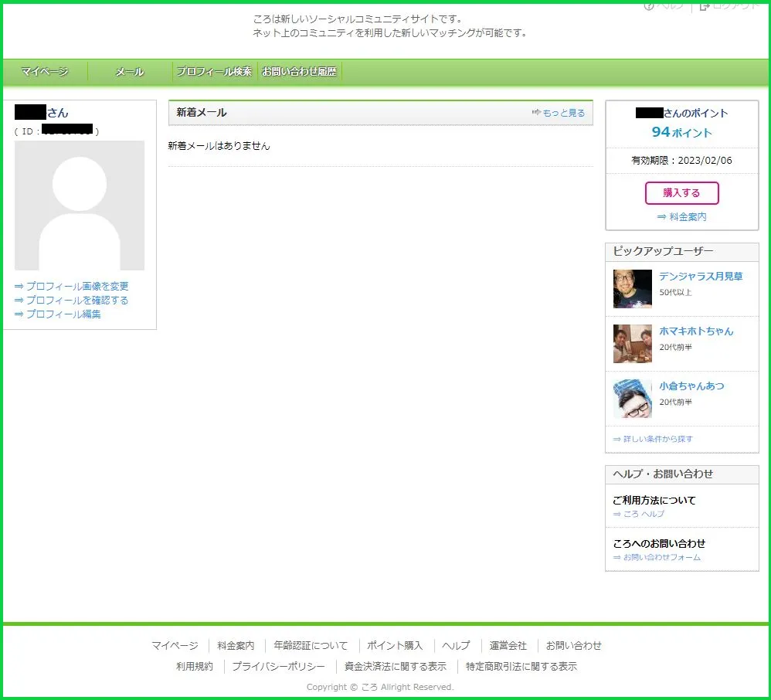Open デンジャラス月見草's profile link
The height and width of the screenshot is (700, 771).
(x=701, y=276)
